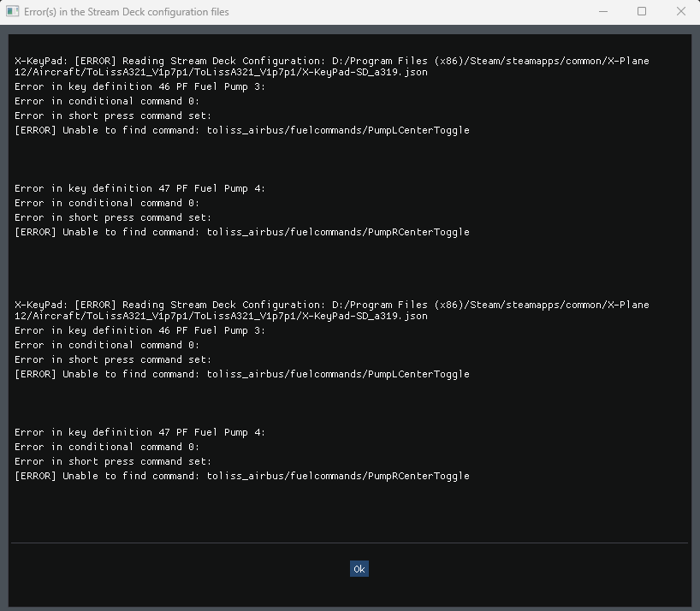Maximize the error dialog window

pyautogui.click(x=642, y=12)
